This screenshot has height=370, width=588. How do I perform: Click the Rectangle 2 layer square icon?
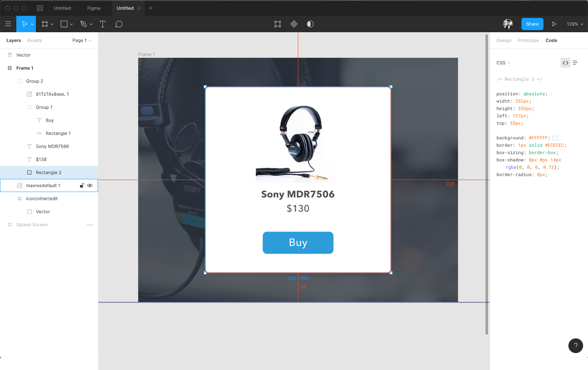(x=29, y=172)
